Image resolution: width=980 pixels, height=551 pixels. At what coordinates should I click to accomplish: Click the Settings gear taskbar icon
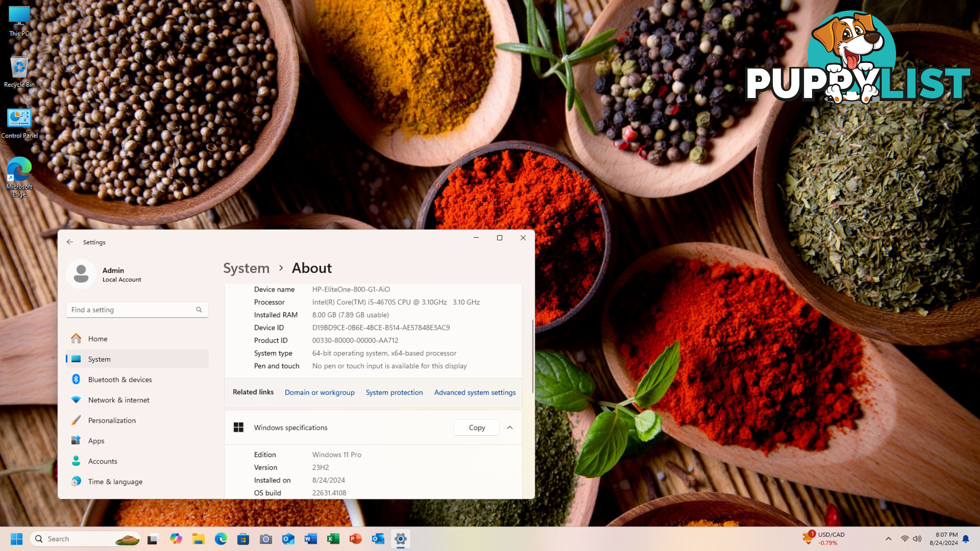pos(400,539)
